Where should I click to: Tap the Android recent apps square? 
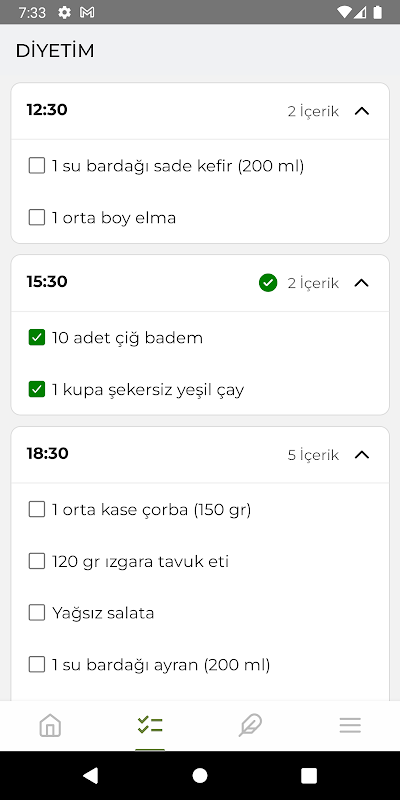point(309,776)
